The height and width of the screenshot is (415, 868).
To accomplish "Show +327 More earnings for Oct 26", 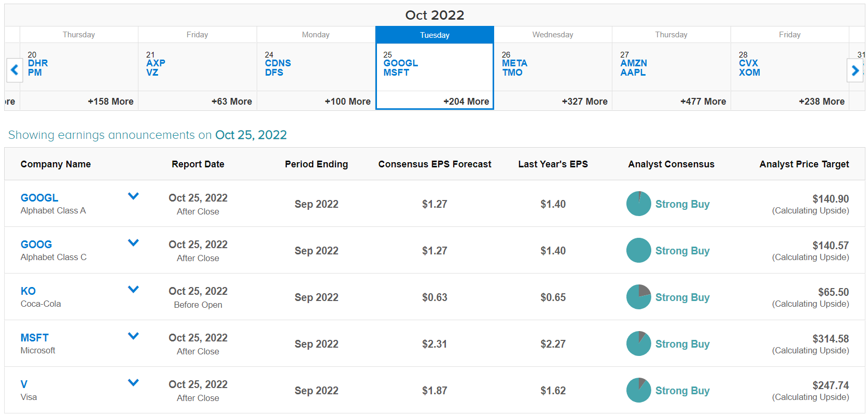I will point(584,102).
